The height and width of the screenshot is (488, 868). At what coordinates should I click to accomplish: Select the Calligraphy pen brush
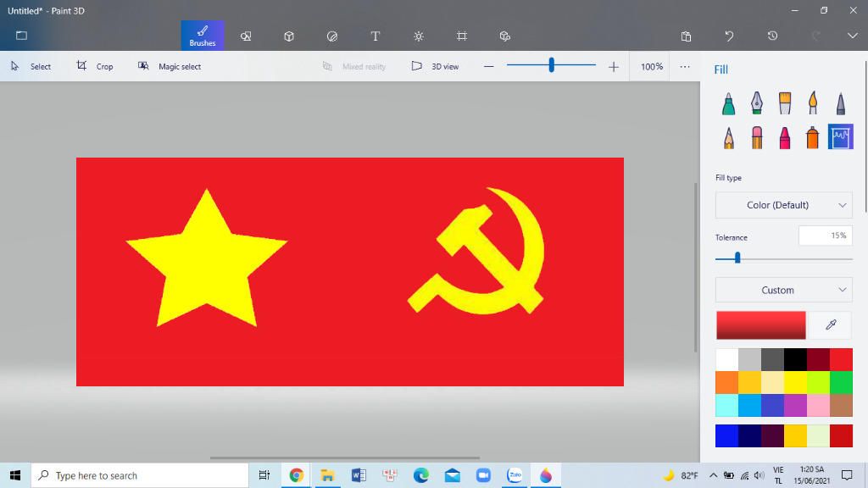757,103
